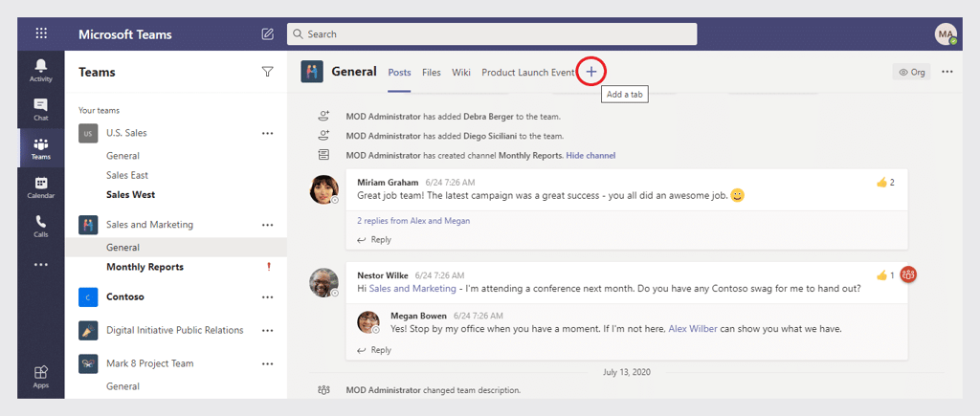Click the filter teams funnel icon
Screen dimensions: 980x416
pyautogui.click(x=268, y=72)
